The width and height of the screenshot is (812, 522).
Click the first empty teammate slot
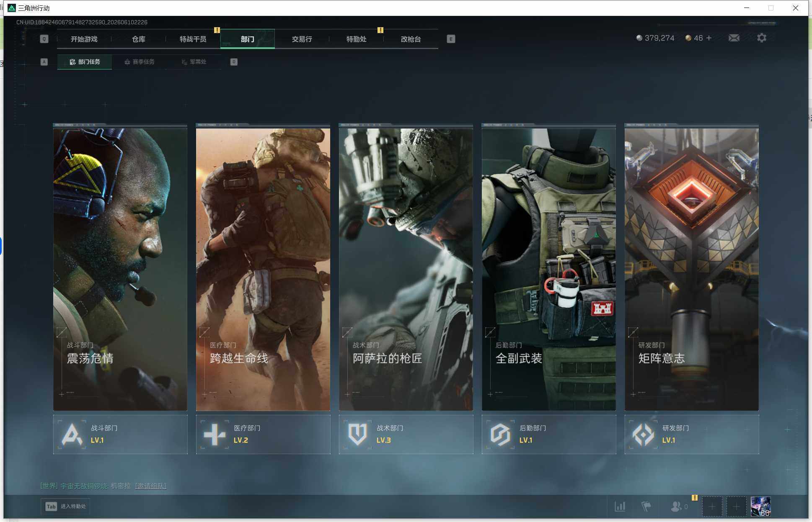(x=712, y=507)
